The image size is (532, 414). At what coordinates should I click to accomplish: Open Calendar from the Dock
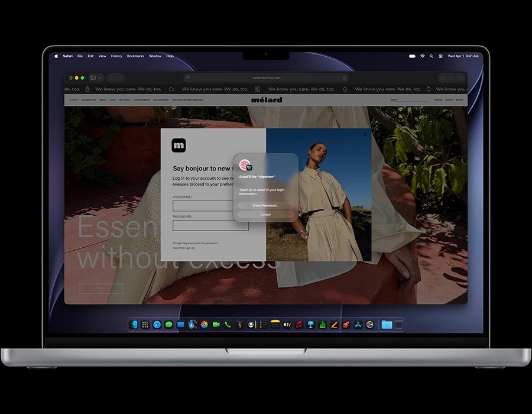coord(240,325)
